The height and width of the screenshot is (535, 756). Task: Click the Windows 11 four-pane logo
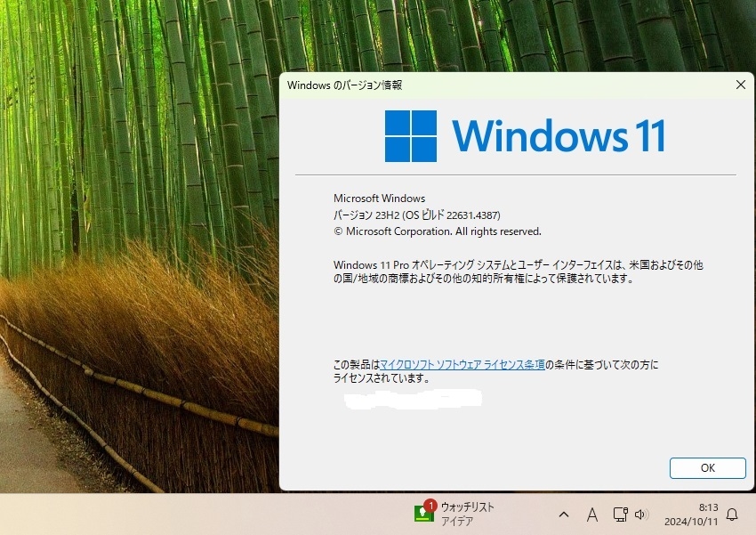point(411,136)
